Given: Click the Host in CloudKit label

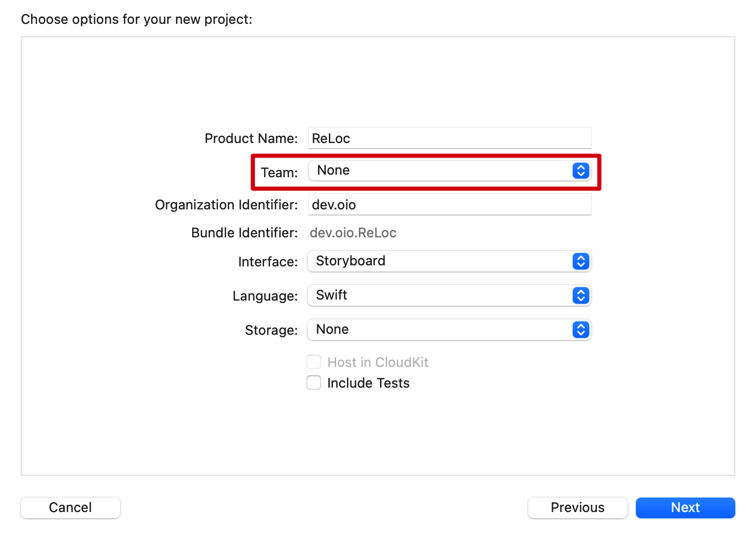Looking at the screenshot, I should (x=378, y=362).
